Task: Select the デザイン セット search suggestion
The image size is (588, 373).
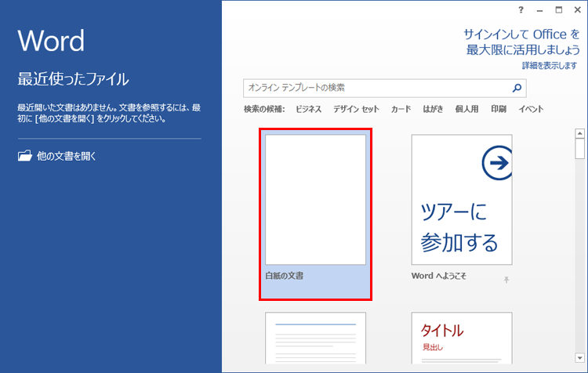Action: 356,109
